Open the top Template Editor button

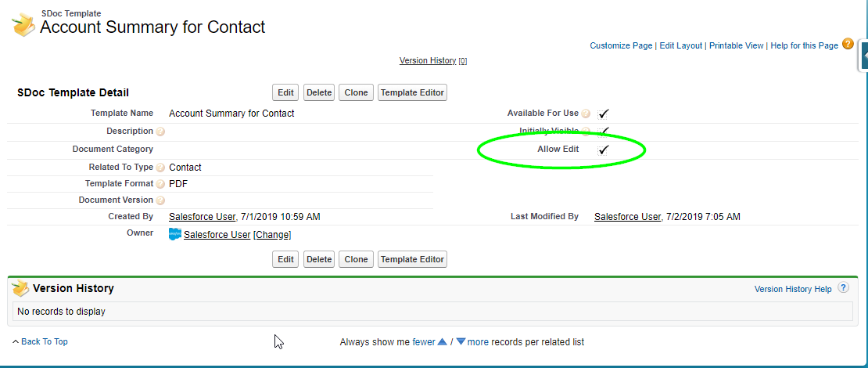click(x=412, y=92)
